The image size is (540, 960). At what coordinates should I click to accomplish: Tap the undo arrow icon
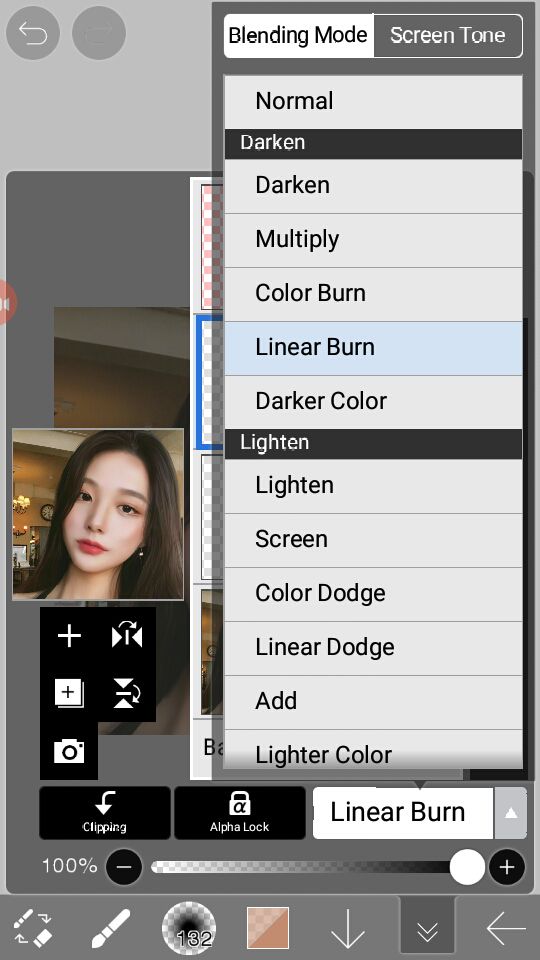tap(33, 32)
